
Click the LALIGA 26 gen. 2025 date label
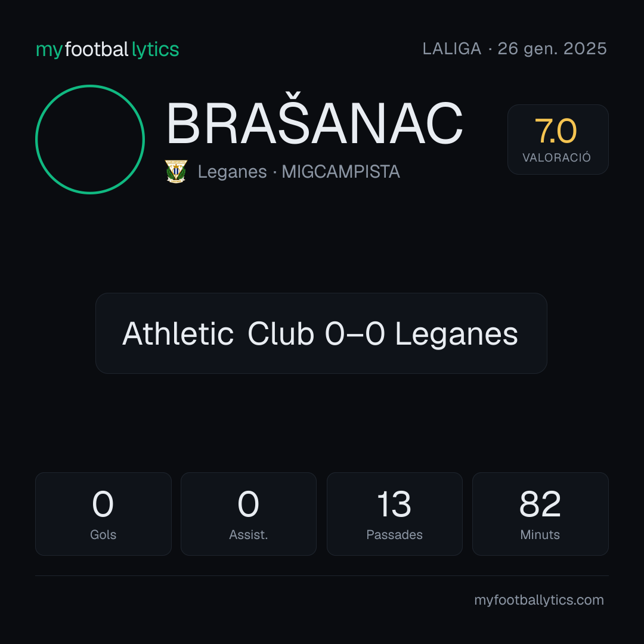point(515,49)
